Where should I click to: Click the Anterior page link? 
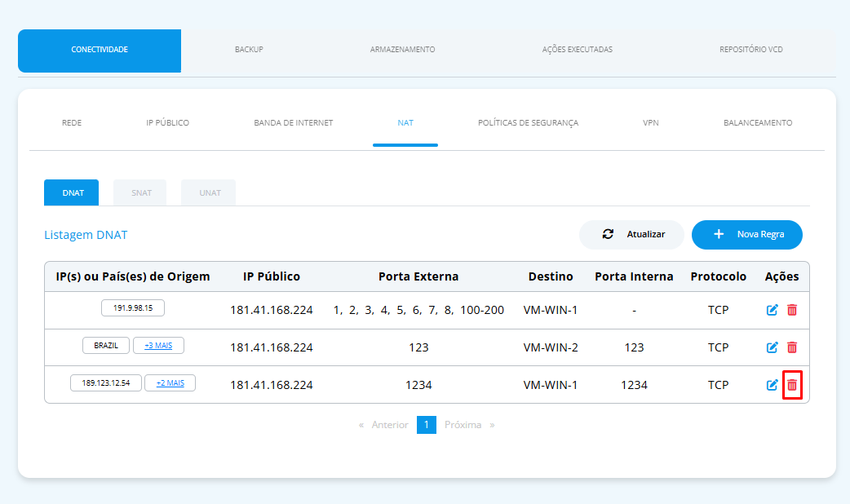point(390,425)
